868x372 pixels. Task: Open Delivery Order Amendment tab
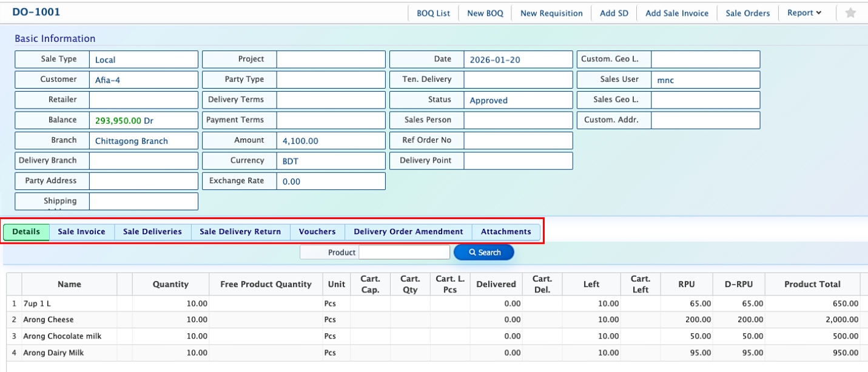(408, 232)
